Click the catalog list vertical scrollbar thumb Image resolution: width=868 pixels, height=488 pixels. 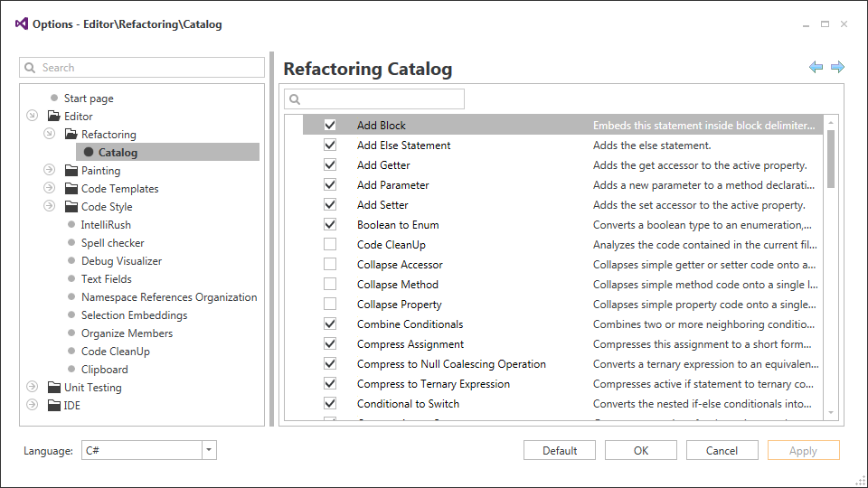coord(831,158)
